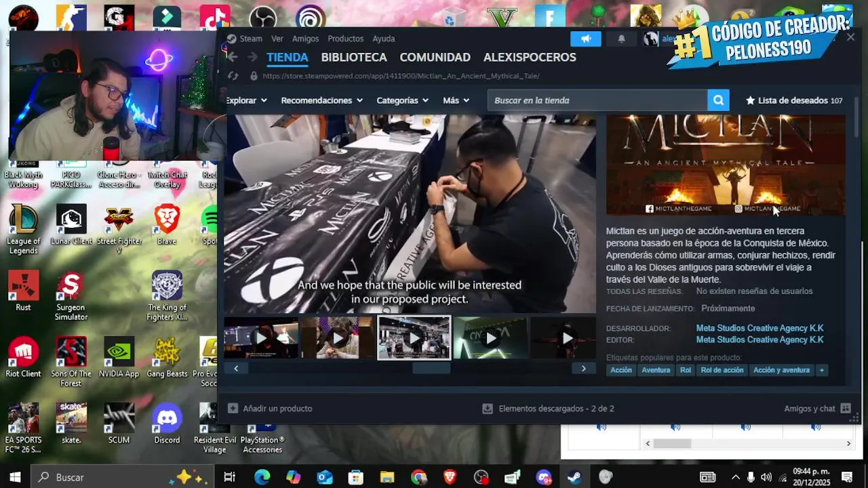Select the Riot Client desktop icon

[23, 358]
